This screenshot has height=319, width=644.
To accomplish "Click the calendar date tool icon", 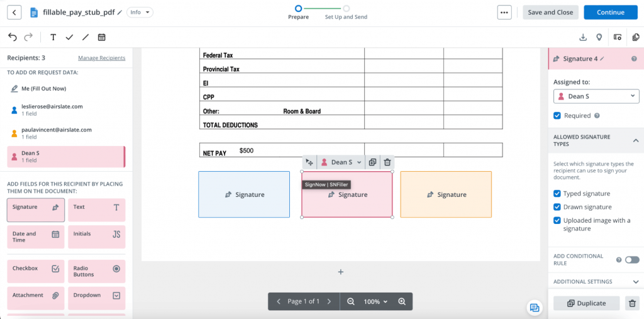I will coord(101,37).
